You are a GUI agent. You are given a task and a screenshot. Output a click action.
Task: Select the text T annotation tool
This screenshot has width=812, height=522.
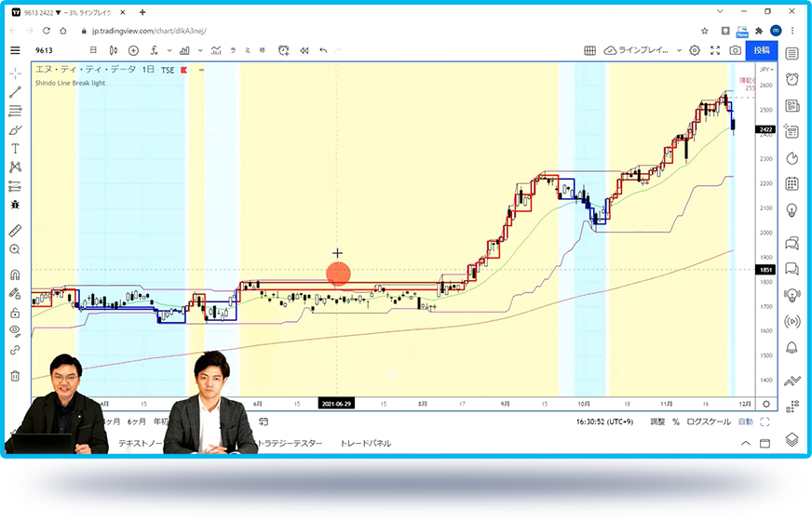click(15, 149)
